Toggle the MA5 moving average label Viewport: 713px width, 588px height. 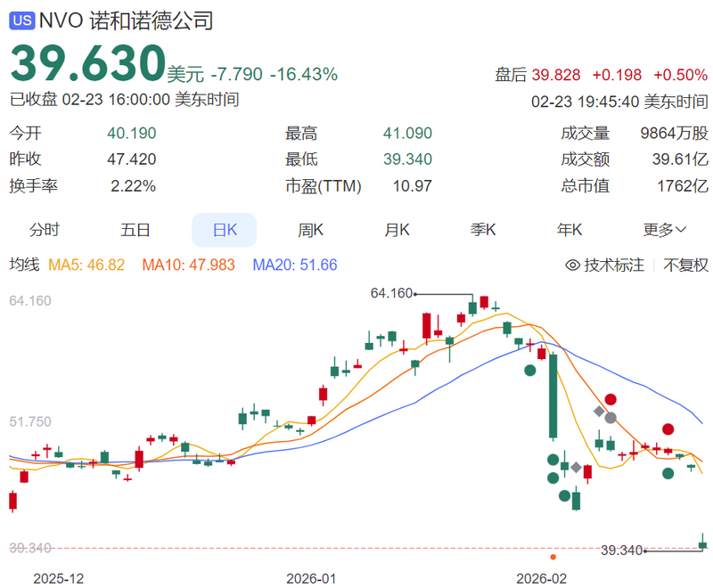point(86,265)
